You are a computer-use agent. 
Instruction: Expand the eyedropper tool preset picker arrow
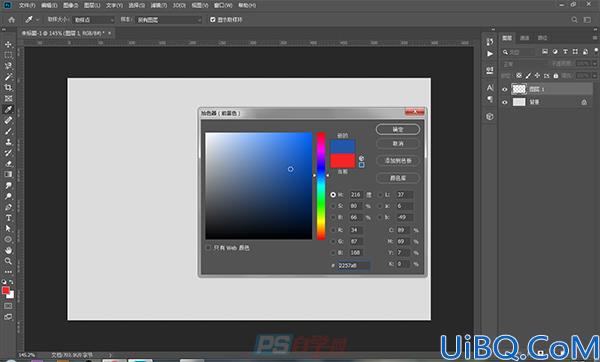[x=38, y=20]
